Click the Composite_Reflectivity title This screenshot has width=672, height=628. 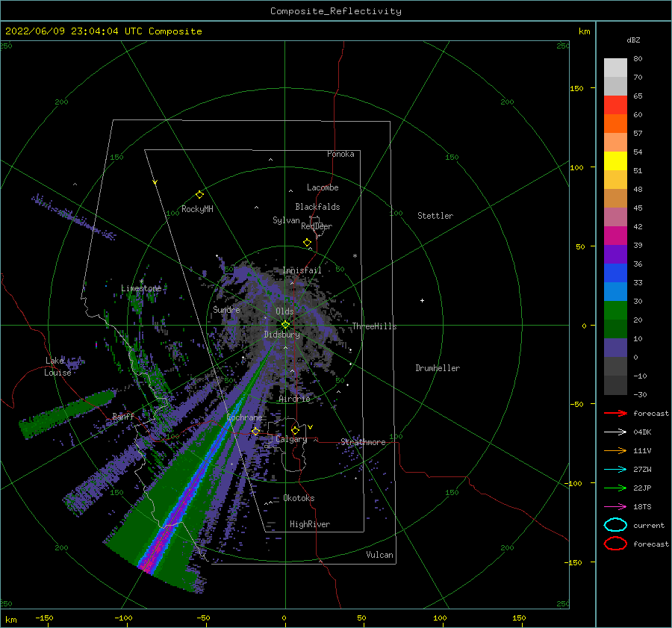coord(336,11)
